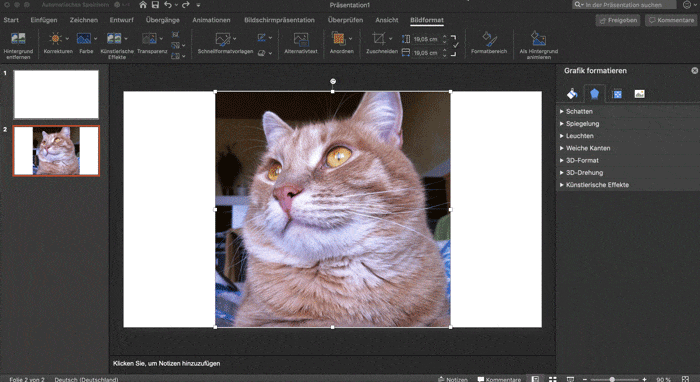This screenshot has width=700, height=382.
Task: Zoom out with minus button
Action: tap(584, 379)
